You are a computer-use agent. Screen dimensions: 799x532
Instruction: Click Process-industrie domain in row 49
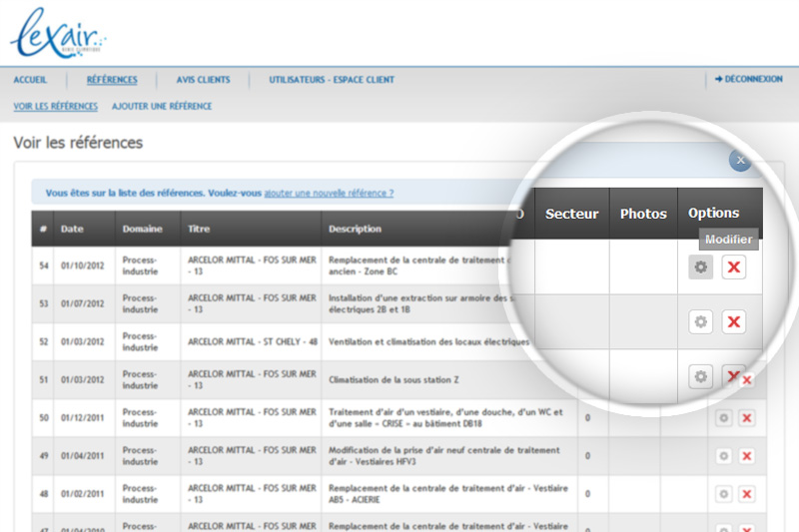point(140,456)
